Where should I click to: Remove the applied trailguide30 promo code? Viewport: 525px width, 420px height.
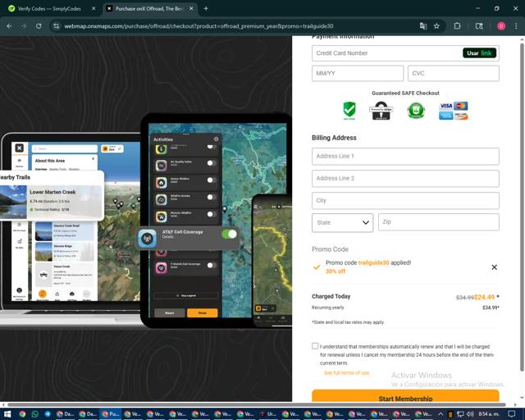(x=494, y=267)
